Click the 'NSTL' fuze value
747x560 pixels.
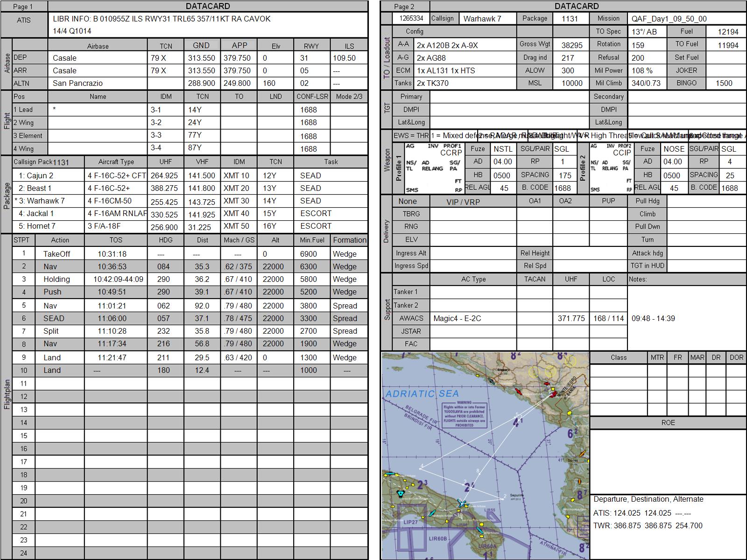click(x=503, y=149)
